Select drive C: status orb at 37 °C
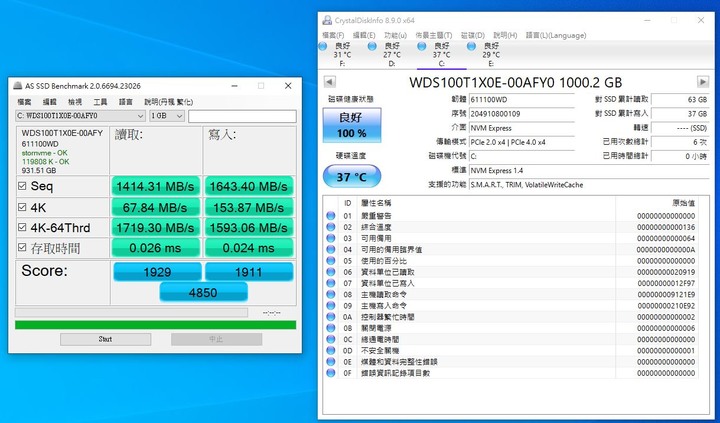Viewport: 720px width, 423px height. (x=422, y=46)
